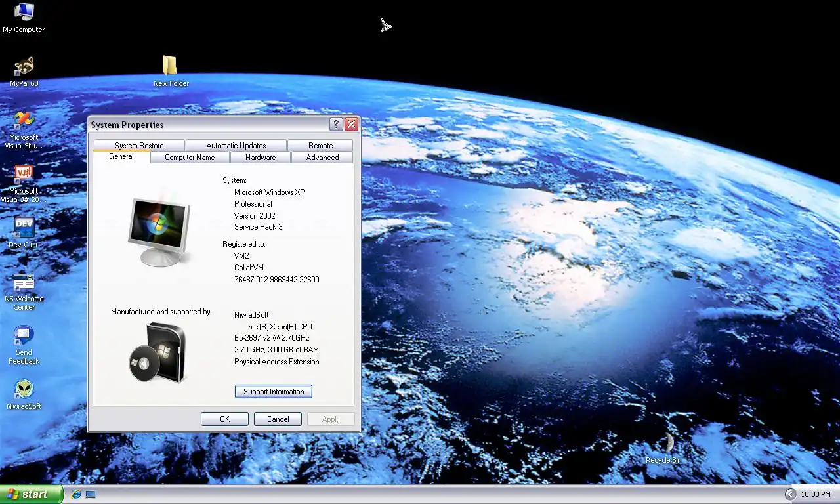Click the 'Microsoft Windows XP' text
This screenshot has width=840, height=504.
pos(269,192)
